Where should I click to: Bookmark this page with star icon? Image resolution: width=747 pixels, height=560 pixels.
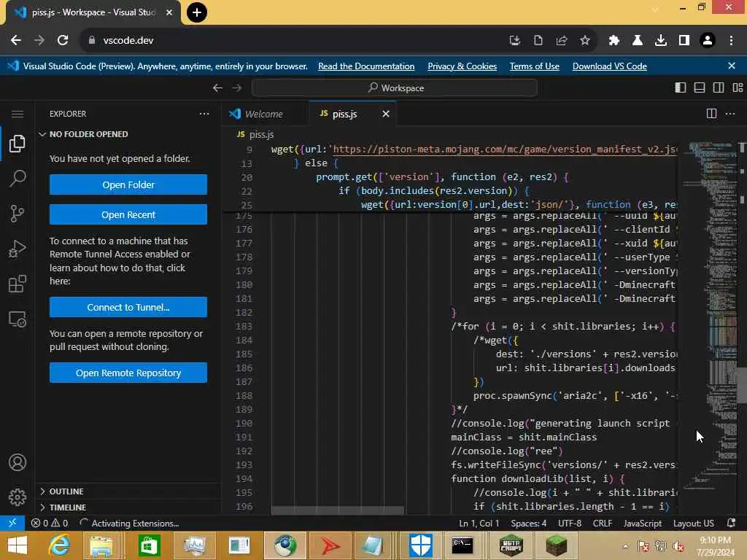point(585,41)
